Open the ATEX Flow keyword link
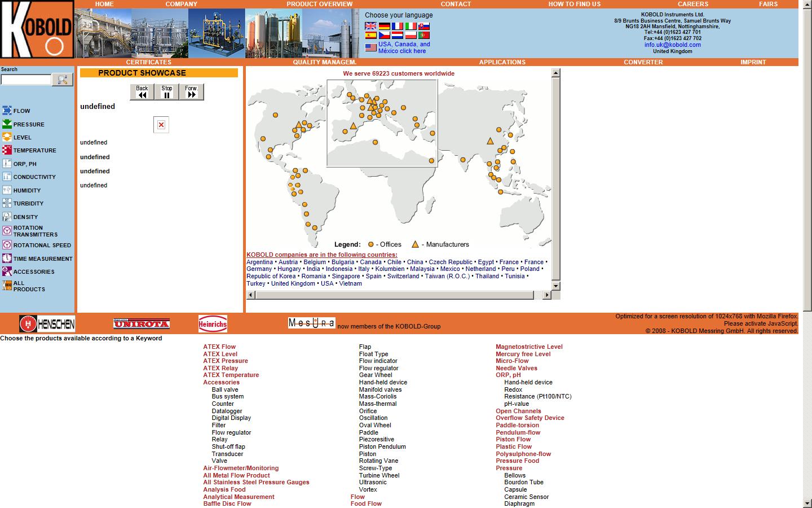Screen dimensions: 812x508 click(219, 347)
